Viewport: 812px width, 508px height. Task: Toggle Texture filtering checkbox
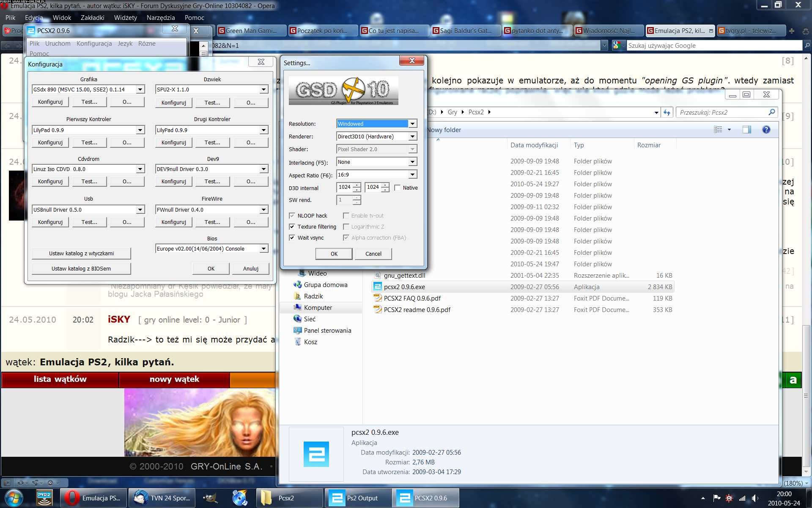click(x=292, y=226)
